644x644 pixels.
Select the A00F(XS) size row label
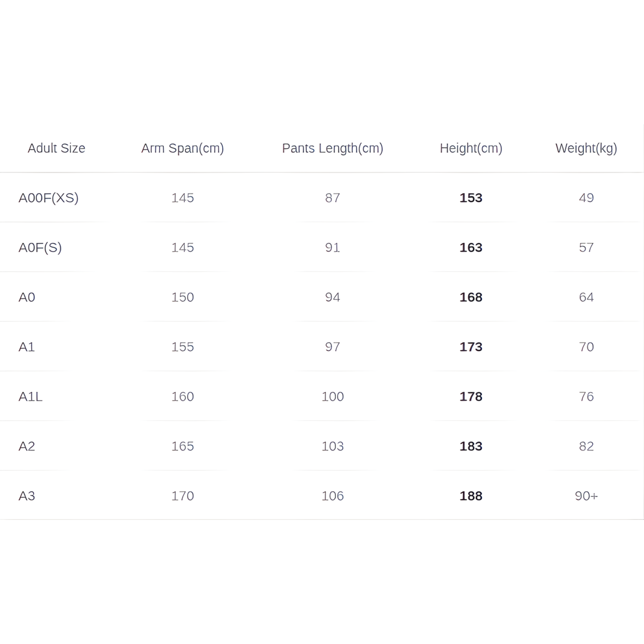pos(48,198)
